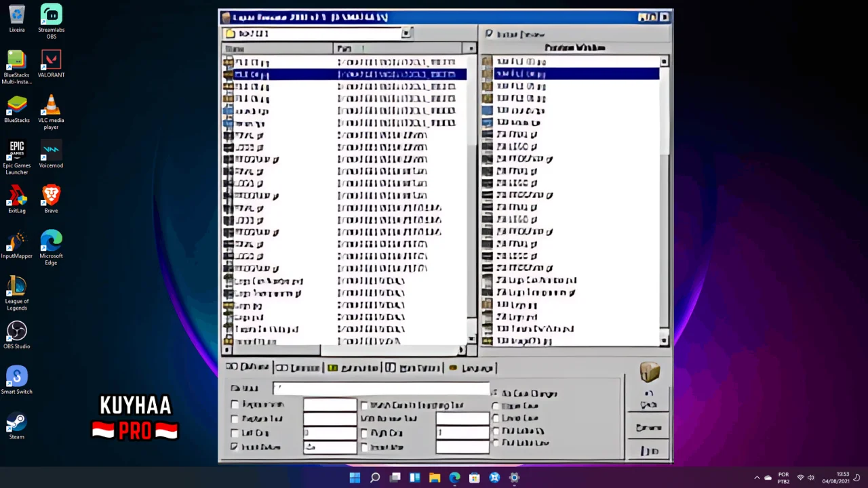Screen dimensions: 868x488
Task: Select the InputMapper desktop icon
Action: (17, 245)
